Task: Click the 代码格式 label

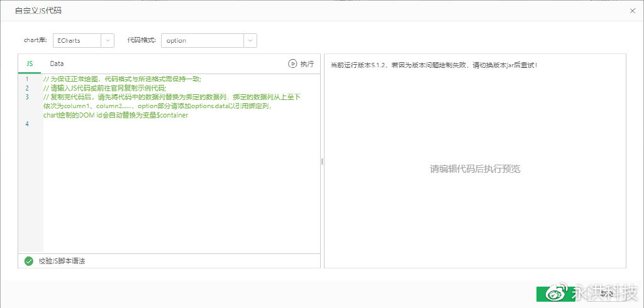Action: (142, 40)
